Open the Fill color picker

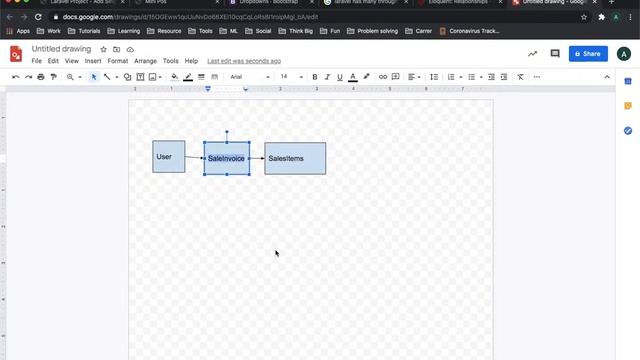pyautogui.click(x=175, y=77)
